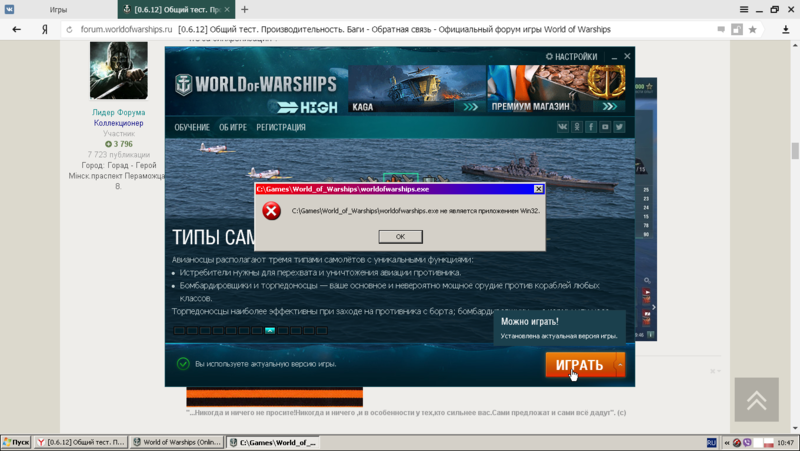Click the orange ИГРАТЬ play button
Screen dimensions: 800x451
[x=580, y=365]
